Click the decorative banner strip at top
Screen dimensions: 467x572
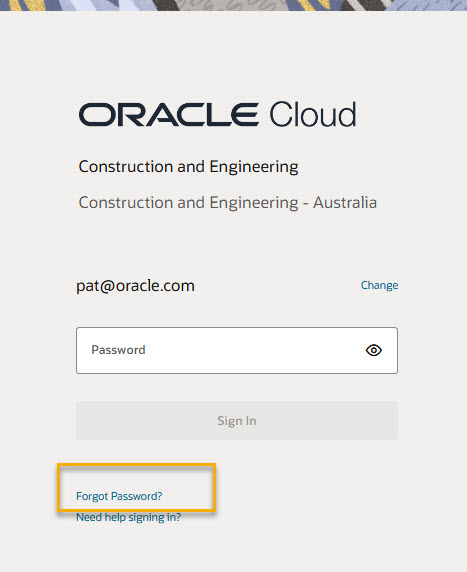pyautogui.click(x=234, y=5)
